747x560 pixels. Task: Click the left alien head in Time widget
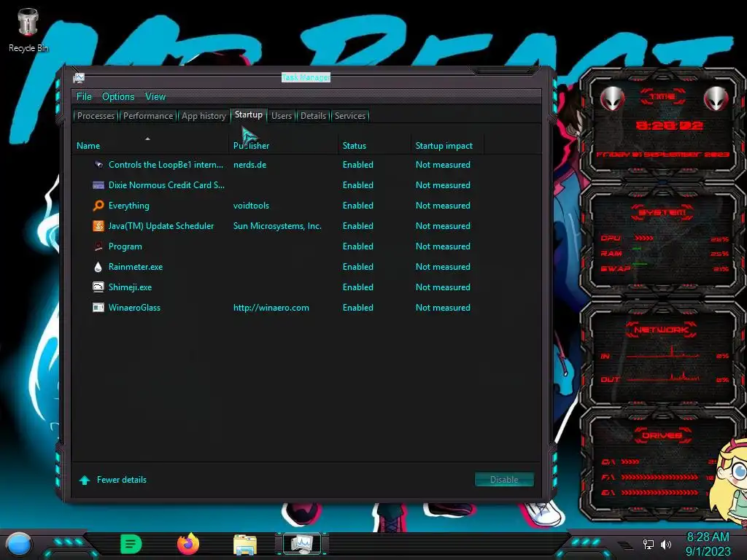pos(612,99)
